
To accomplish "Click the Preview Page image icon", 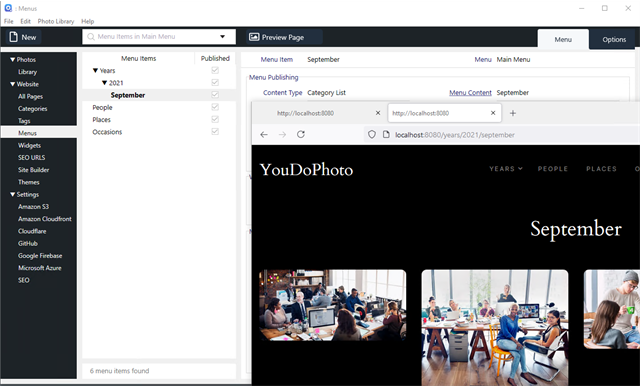I will [254, 37].
